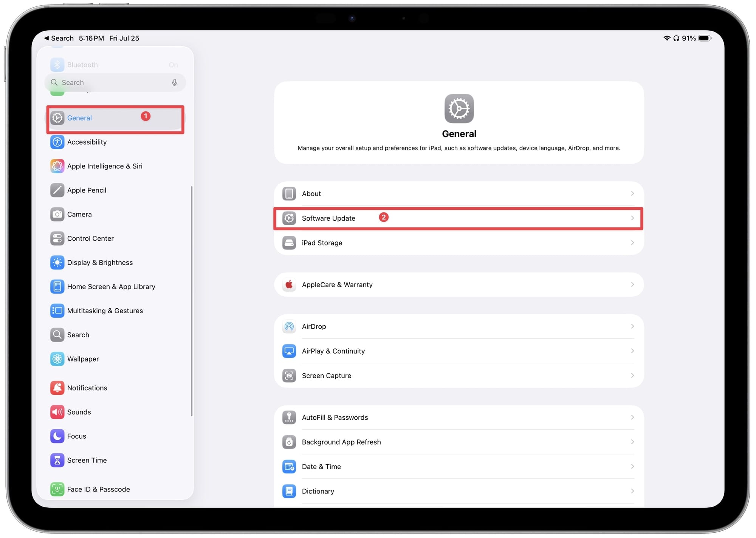Tap the Software Update gear icon
This screenshot has width=756, height=538.
point(289,218)
